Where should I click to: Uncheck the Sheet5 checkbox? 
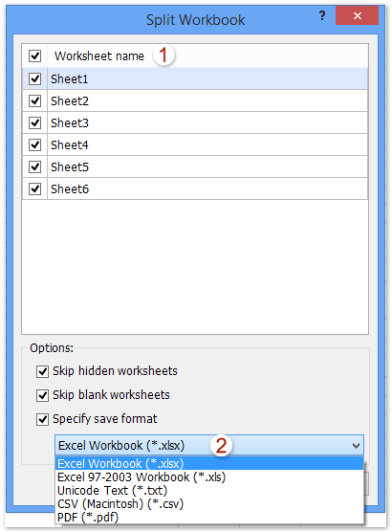point(35,166)
